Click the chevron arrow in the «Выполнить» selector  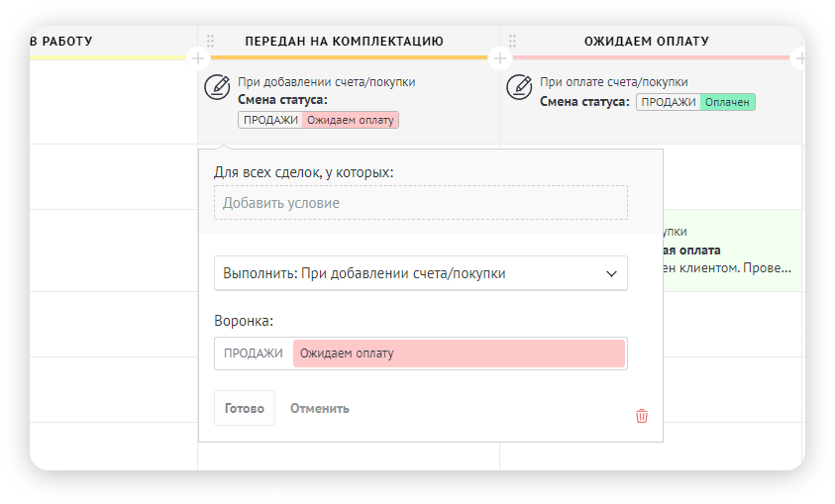609,273
